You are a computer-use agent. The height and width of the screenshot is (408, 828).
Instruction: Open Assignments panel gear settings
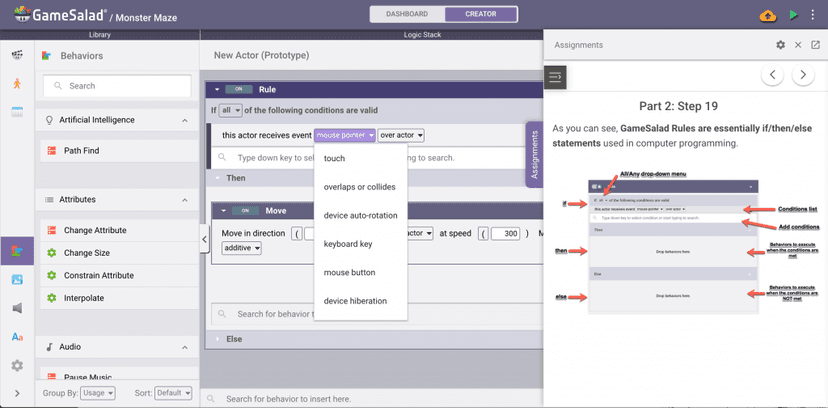[780, 45]
